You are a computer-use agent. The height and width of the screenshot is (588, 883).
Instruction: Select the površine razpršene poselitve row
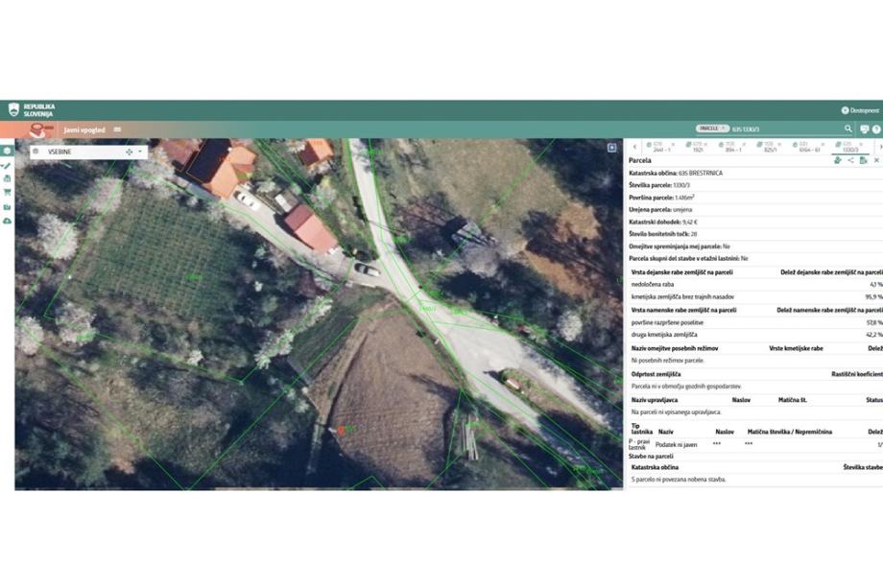point(755,322)
